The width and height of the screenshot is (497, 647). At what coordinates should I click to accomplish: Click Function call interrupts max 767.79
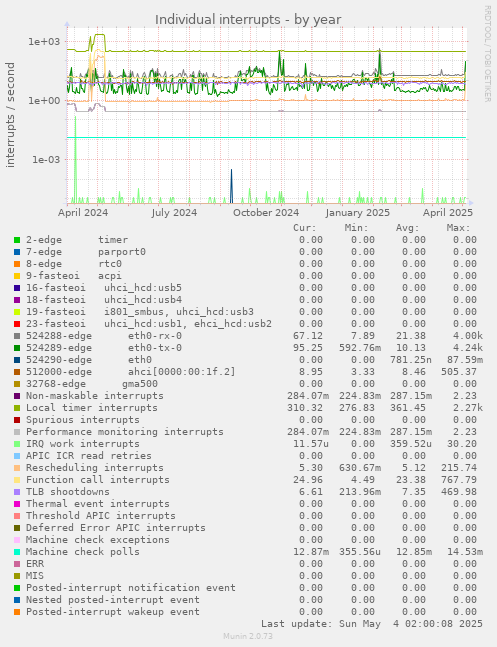pyautogui.click(x=459, y=479)
